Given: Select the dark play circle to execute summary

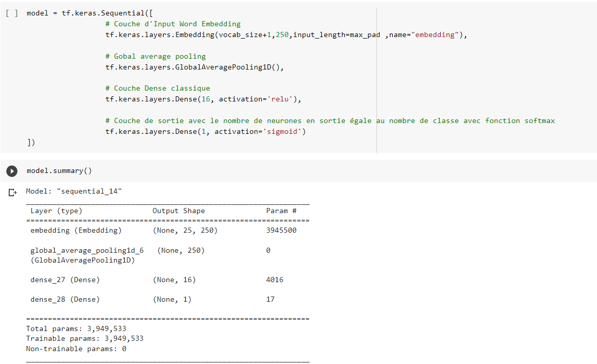Looking at the screenshot, I should (x=11, y=171).
